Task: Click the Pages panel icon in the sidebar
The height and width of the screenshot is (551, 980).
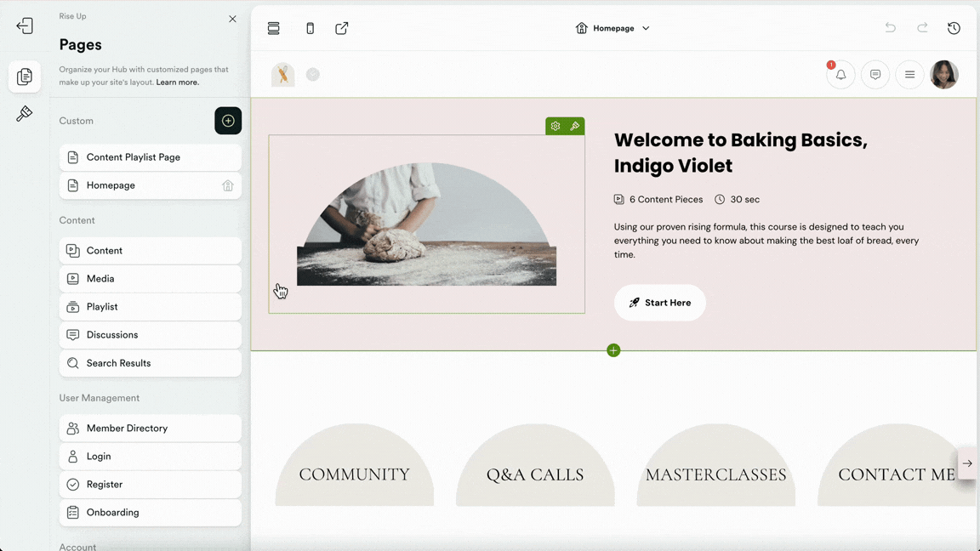Action: coord(25,77)
